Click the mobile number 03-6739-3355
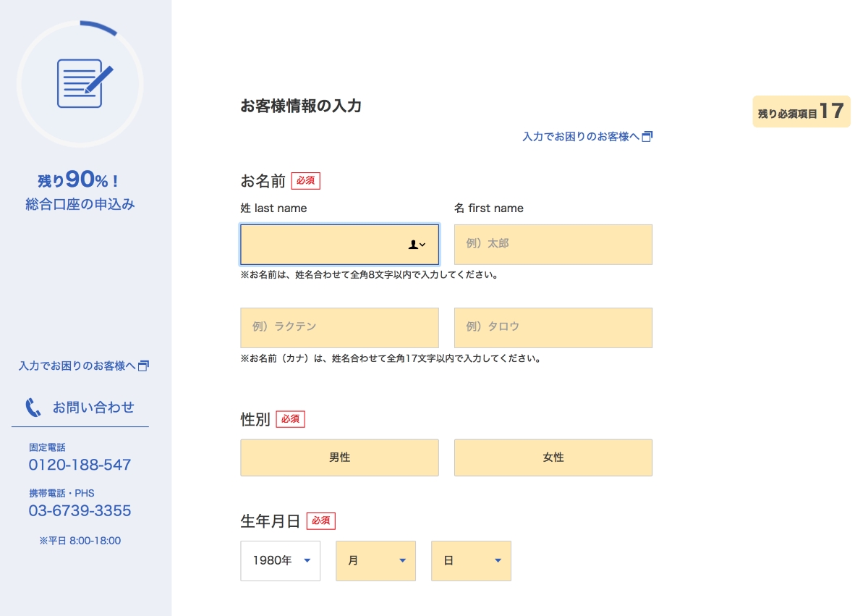The width and height of the screenshot is (868, 616). click(x=80, y=511)
